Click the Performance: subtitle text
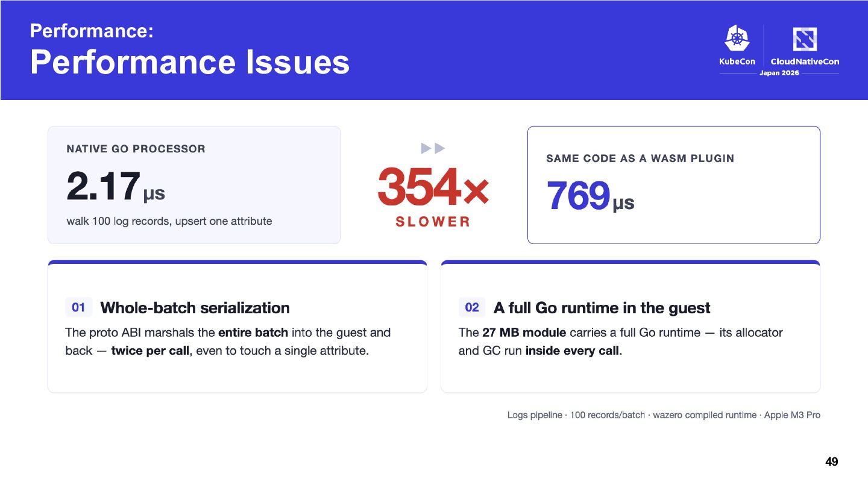Screen dimensions: 868x488 click(92, 31)
